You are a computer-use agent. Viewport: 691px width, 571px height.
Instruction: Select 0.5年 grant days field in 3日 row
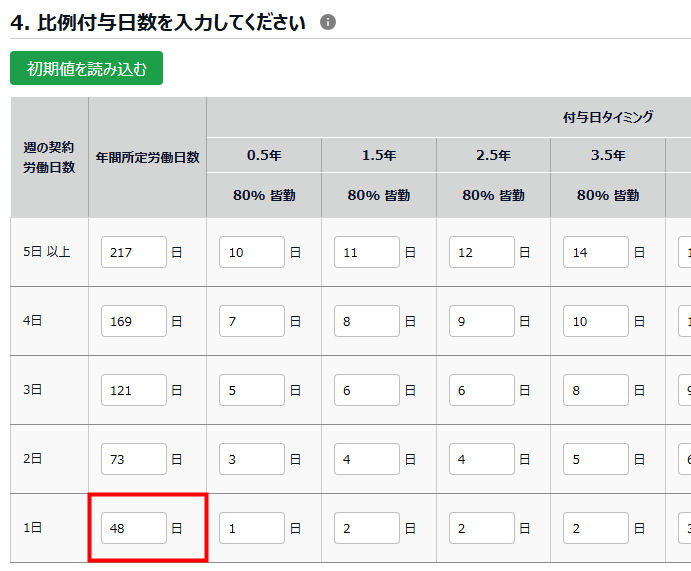coord(252,390)
